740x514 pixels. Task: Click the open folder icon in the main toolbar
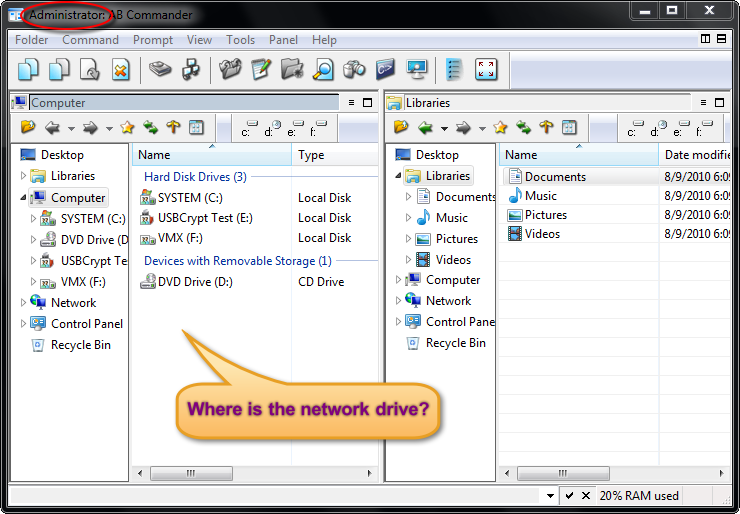pos(230,70)
